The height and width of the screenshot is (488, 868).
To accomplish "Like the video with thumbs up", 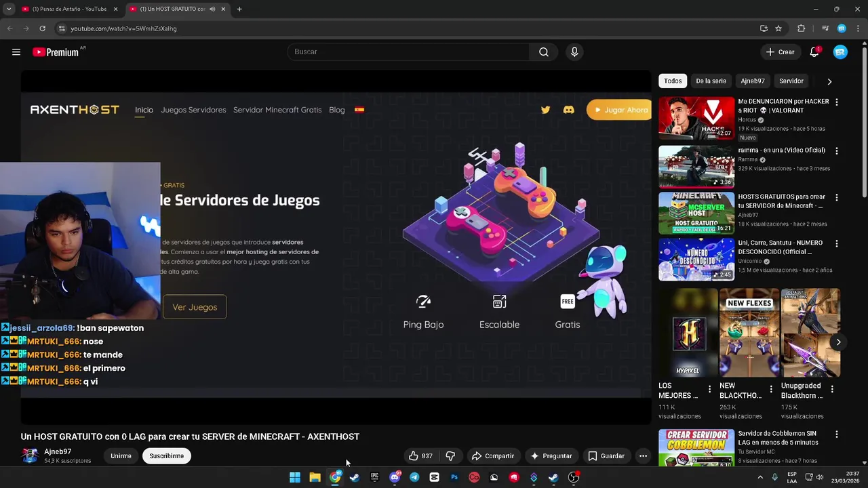I will pos(420,456).
